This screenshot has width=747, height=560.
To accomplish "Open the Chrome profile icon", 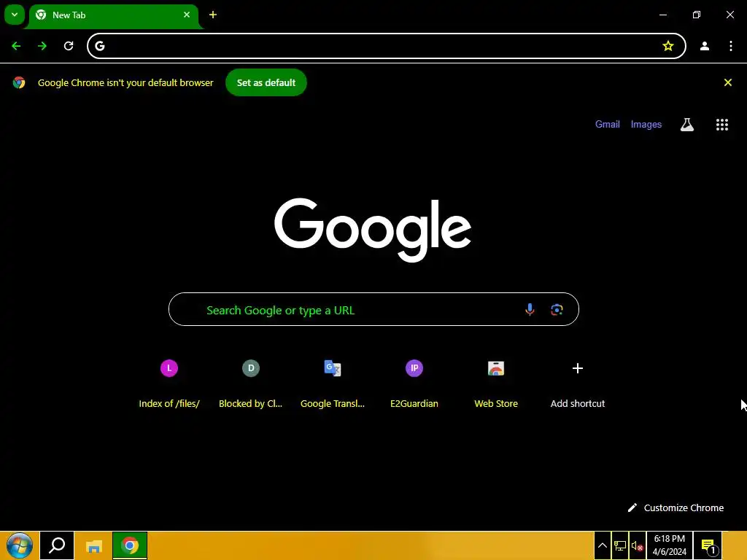I will tap(705, 46).
